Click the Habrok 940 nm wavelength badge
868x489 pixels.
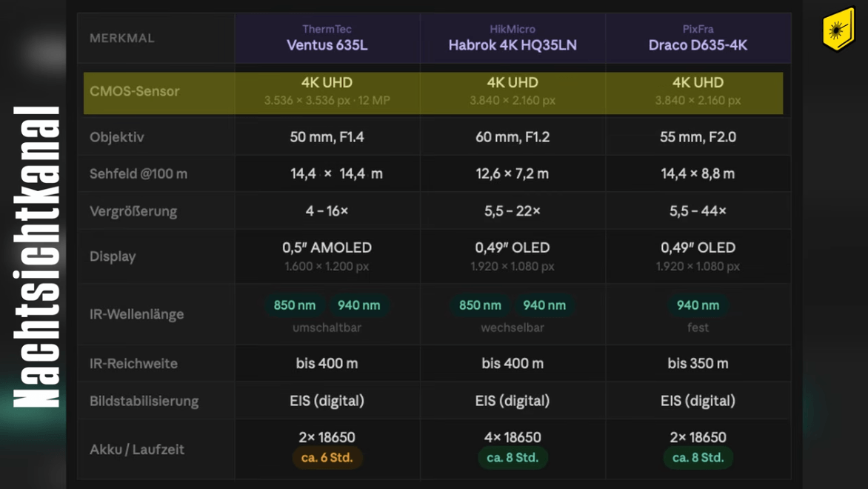click(x=544, y=305)
